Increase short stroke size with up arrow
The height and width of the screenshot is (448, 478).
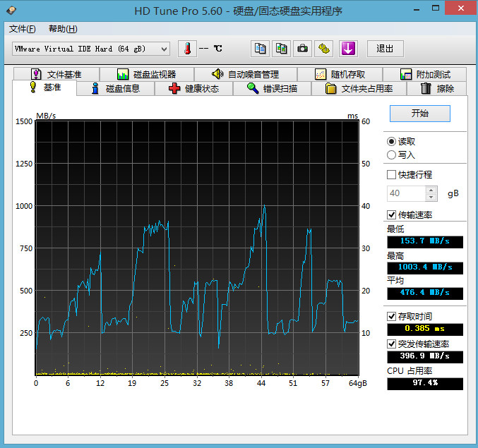[x=431, y=190]
